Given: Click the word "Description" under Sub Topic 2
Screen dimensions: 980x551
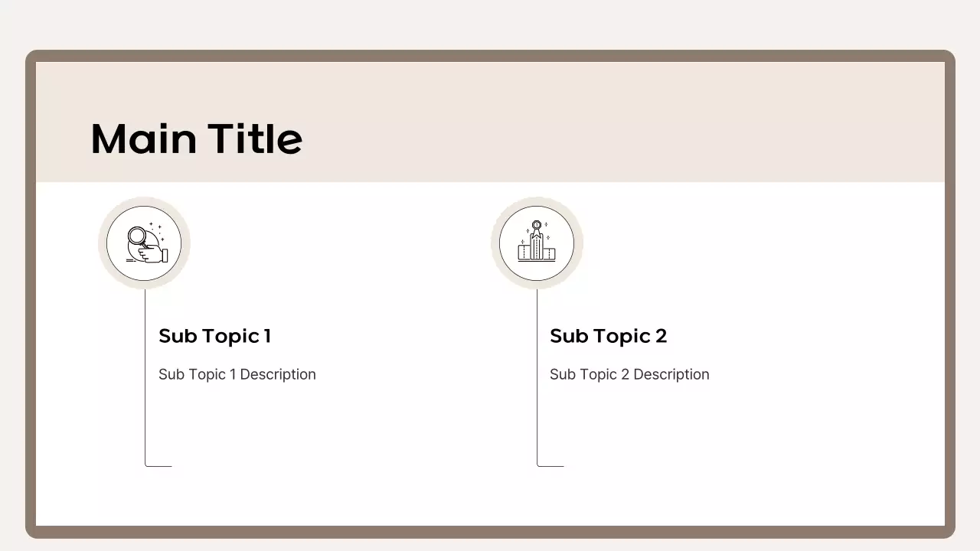Looking at the screenshot, I should coord(671,374).
